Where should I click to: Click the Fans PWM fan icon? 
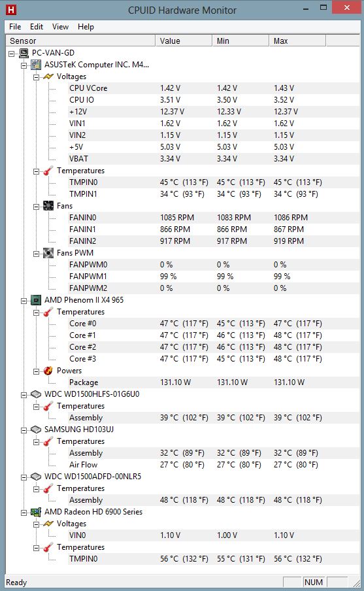[x=48, y=253]
